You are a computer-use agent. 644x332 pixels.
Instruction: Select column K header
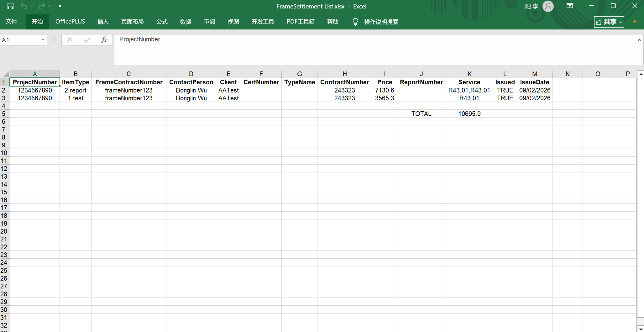(469, 74)
